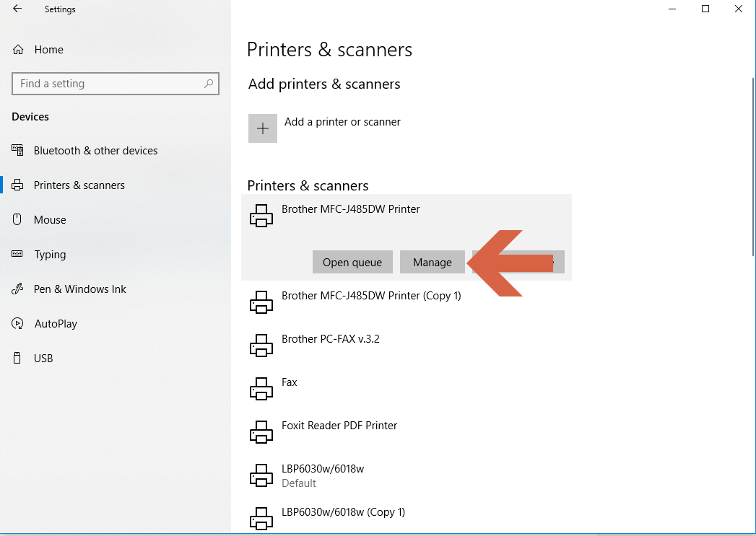Minimize the Settings window
Screen dimensions: 756x536
672,9
